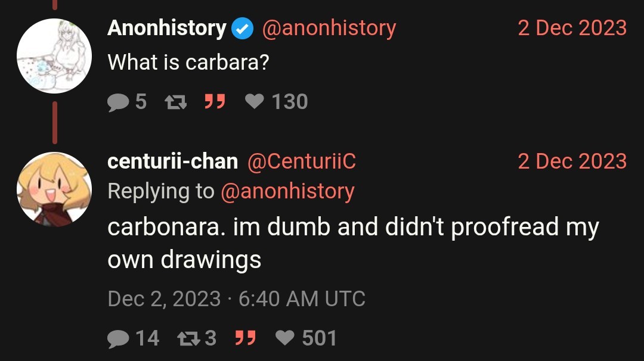Open the 2 Dec 2023 date on centurii-chan's reply

(x=572, y=161)
